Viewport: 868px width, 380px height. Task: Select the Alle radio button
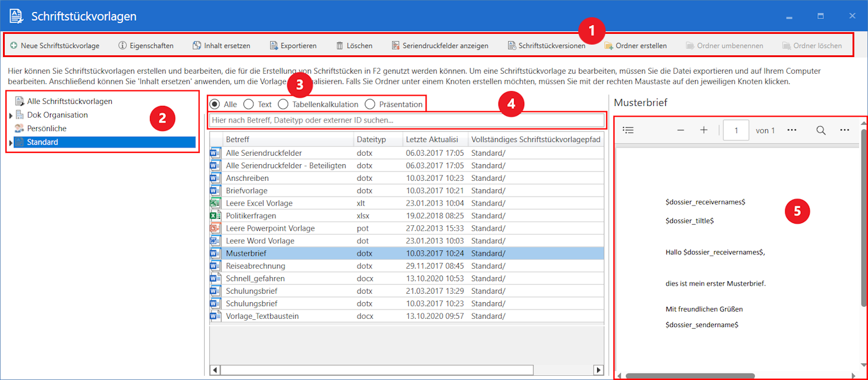coord(214,104)
